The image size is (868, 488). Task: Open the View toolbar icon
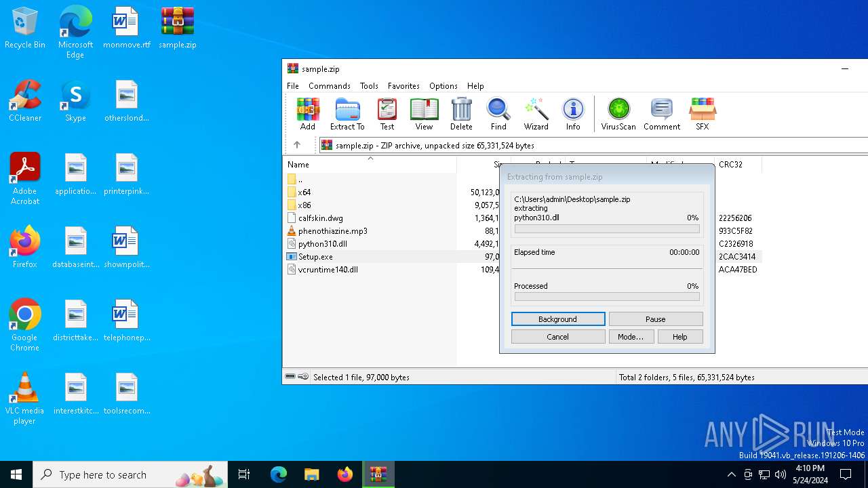click(x=424, y=114)
